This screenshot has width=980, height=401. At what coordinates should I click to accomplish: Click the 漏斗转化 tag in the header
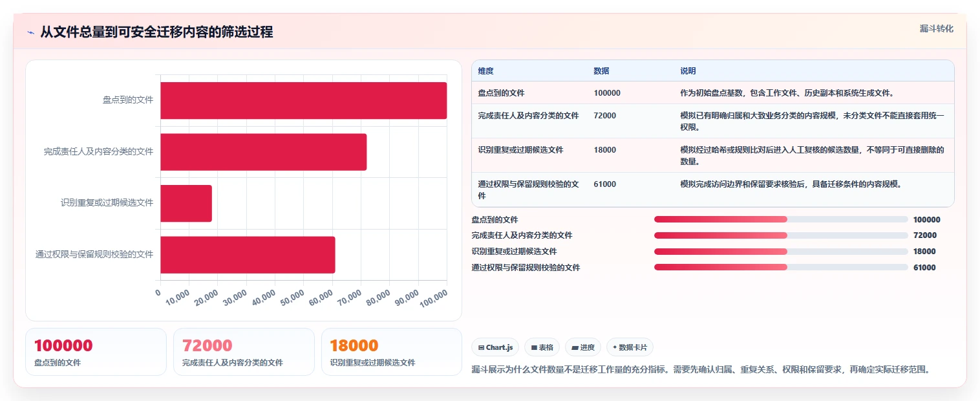click(936, 28)
